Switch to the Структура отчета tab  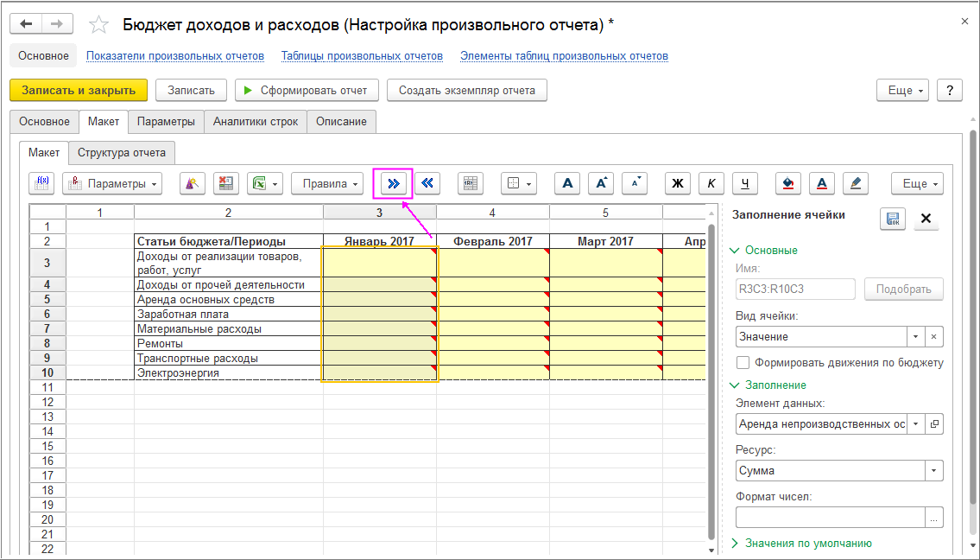pyautogui.click(x=121, y=153)
